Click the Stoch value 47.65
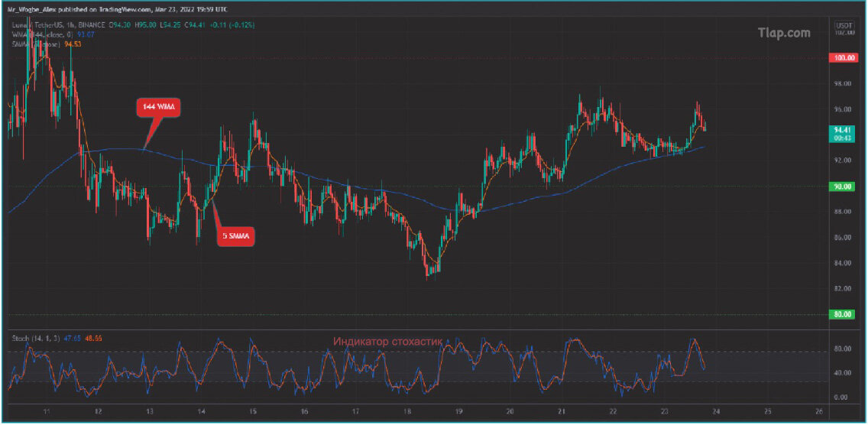 pos(73,338)
